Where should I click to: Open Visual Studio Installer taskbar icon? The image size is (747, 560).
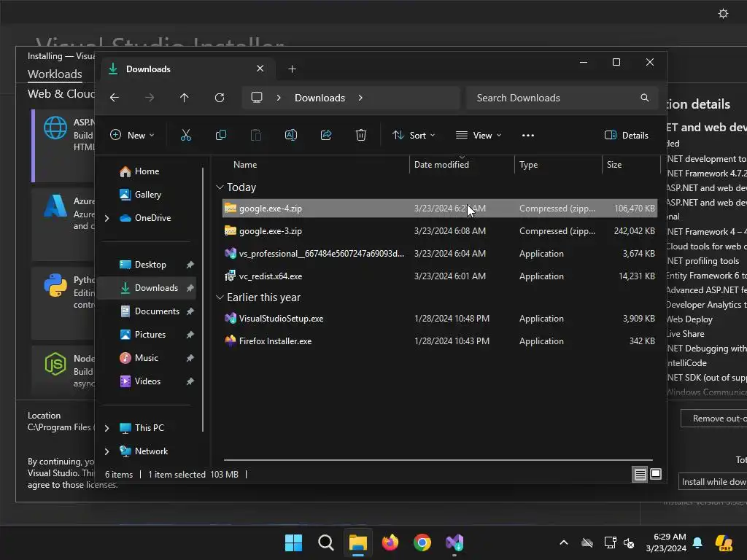pos(454,542)
